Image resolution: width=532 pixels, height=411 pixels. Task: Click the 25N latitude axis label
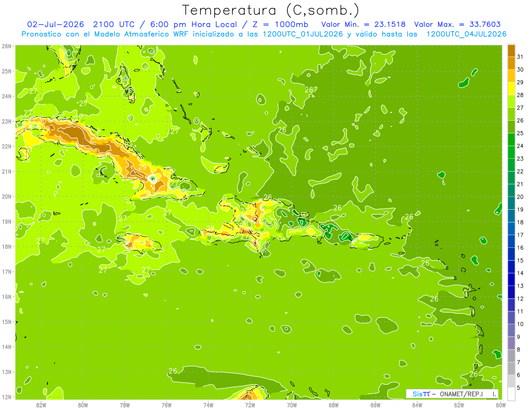(6, 71)
